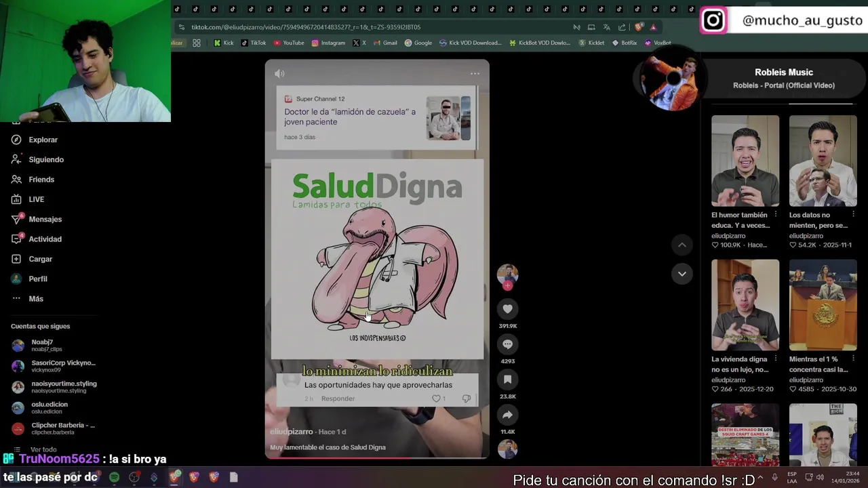Screen dimensions: 868x488
Task: Open options dots for 'La vivienda digna'
Action: 776,359
